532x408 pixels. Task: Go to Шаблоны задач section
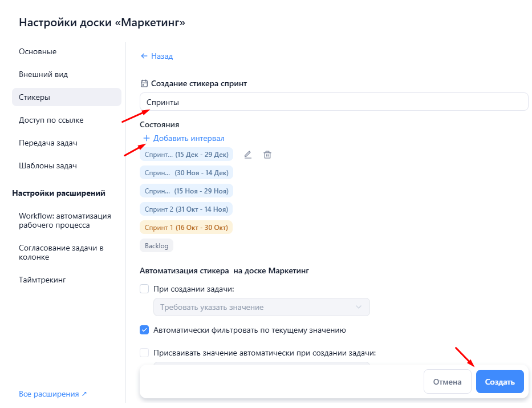tap(48, 166)
